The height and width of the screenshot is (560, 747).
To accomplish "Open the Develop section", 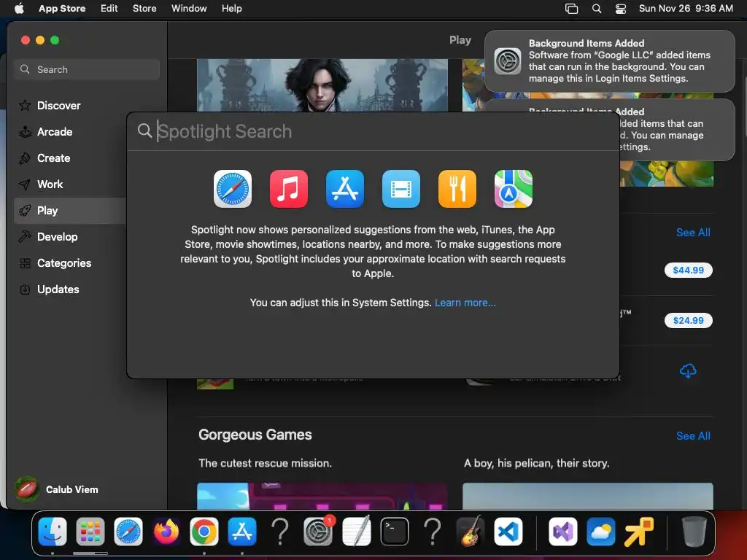I will (57, 237).
